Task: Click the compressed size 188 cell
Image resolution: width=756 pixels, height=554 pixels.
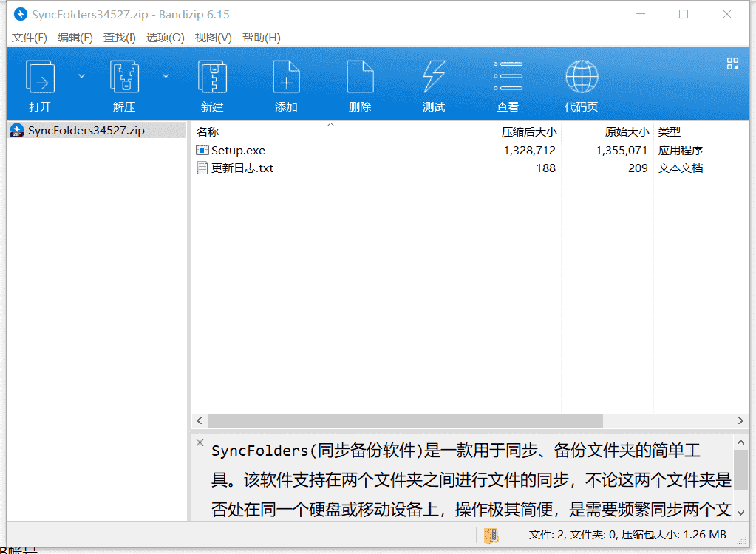Action: (546, 168)
